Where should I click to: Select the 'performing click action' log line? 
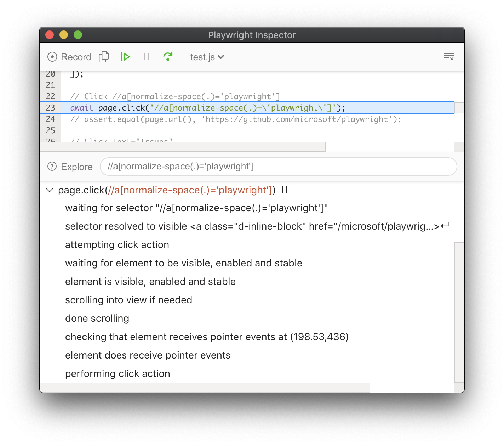pos(118,374)
